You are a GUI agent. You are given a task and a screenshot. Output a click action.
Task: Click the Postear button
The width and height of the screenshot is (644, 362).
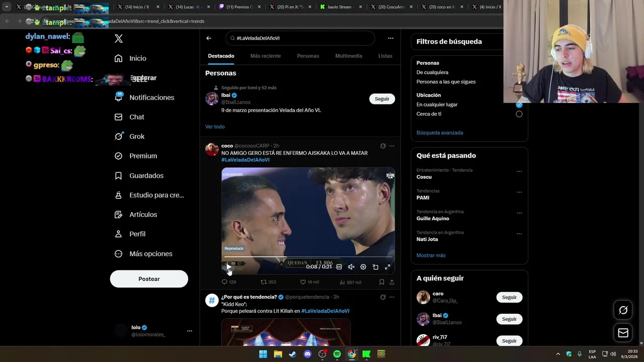click(x=149, y=279)
